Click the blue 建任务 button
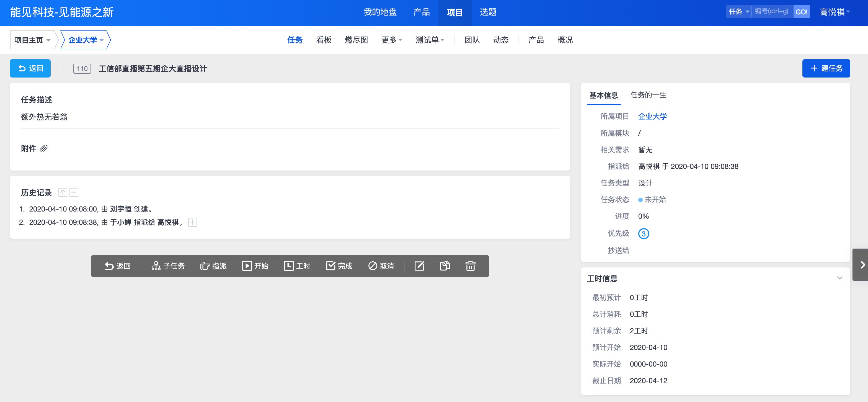 826,68
